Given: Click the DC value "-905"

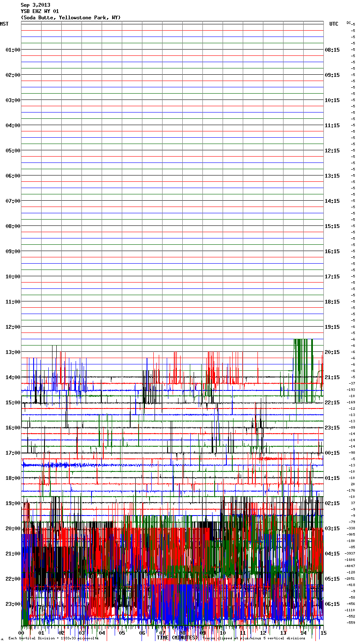Looking at the screenshot, I should [x=351, y=534].
